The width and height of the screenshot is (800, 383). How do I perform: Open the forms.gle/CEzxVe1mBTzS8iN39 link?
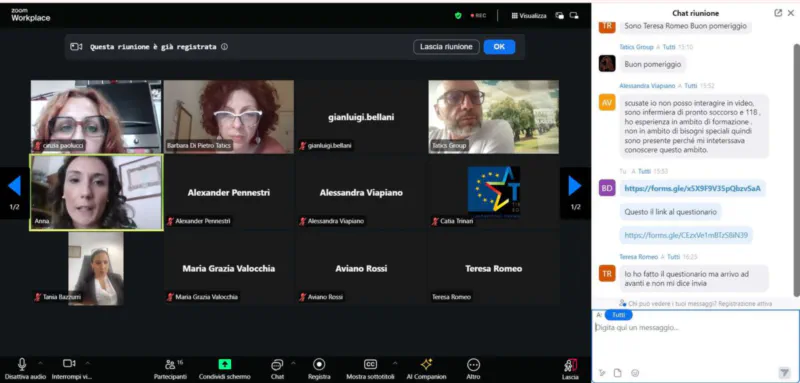[686, 235]
